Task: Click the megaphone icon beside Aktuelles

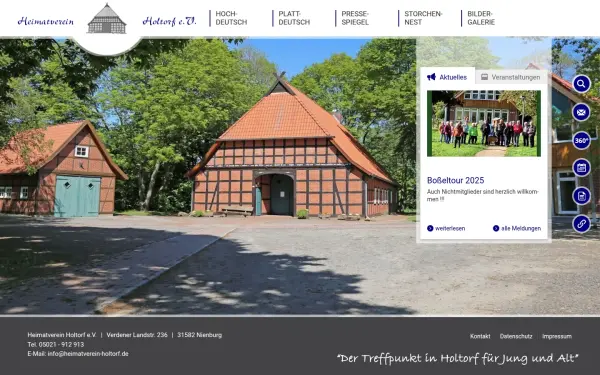Action: point(431,77)
